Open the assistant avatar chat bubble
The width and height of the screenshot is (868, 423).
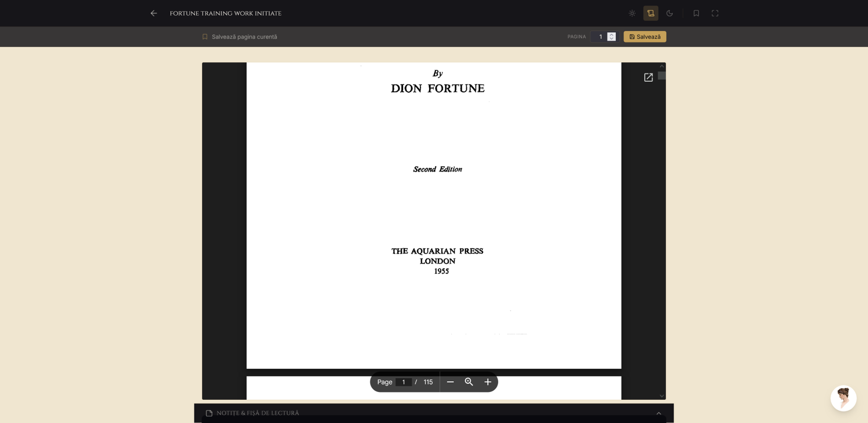pos(844,399)
